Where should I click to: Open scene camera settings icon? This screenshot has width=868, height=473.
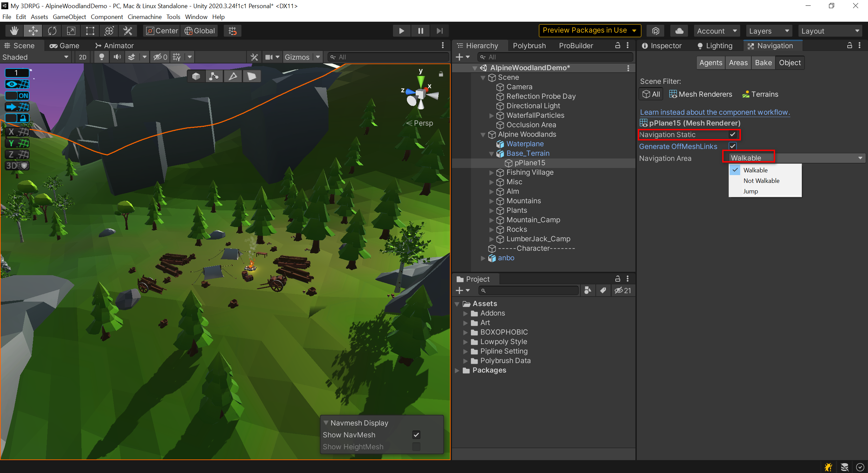(269, 57)
